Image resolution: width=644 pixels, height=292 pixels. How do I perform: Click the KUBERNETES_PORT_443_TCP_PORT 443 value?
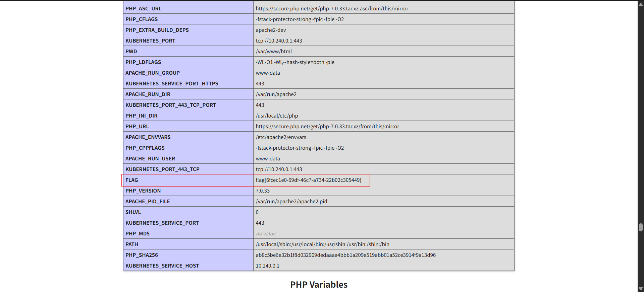(260, 105)
